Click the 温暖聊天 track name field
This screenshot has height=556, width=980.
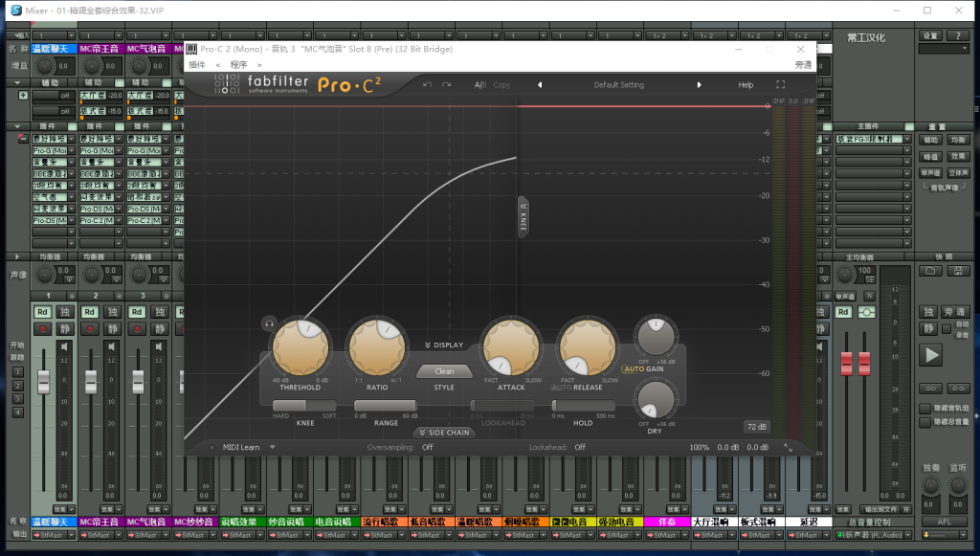coord(54,48)
